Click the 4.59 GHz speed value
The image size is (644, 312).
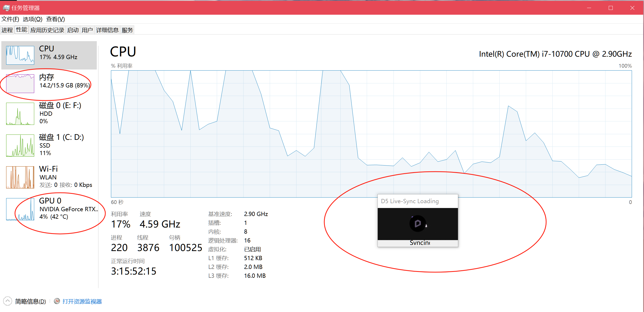(x=160, y=224)
